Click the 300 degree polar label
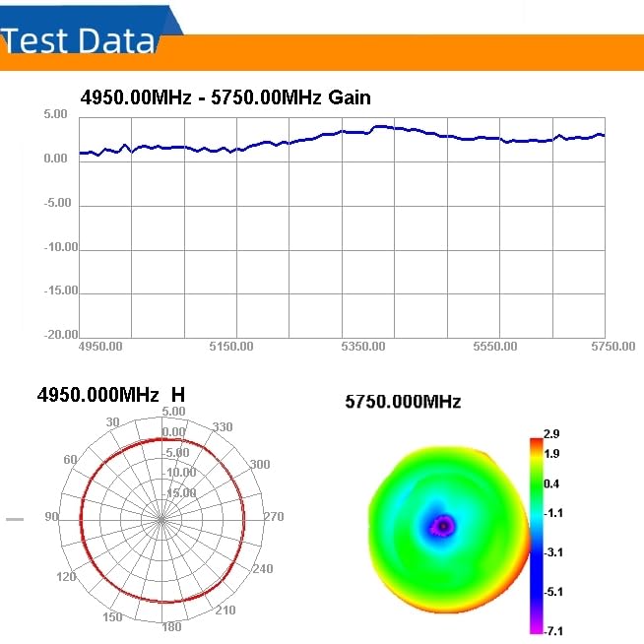This screenshot has height=644, width=644. (260, 464)
